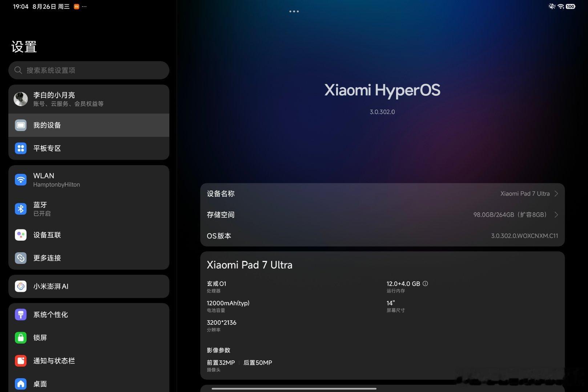Tap the 桌面 home icon
This screenshot has height=392, width=588.
coord(21,384)
